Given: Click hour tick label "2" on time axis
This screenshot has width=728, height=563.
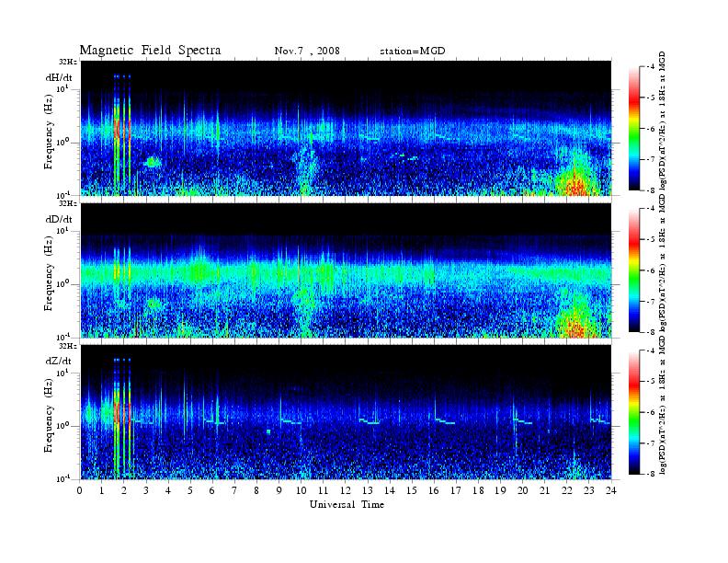Looking at the screenshot, I should [124, 490].
